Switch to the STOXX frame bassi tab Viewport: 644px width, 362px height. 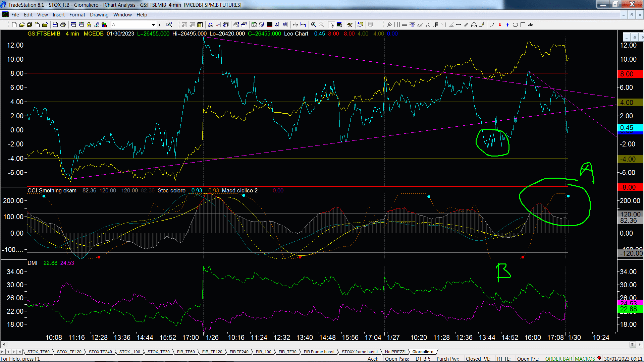(x=360, y=352)
